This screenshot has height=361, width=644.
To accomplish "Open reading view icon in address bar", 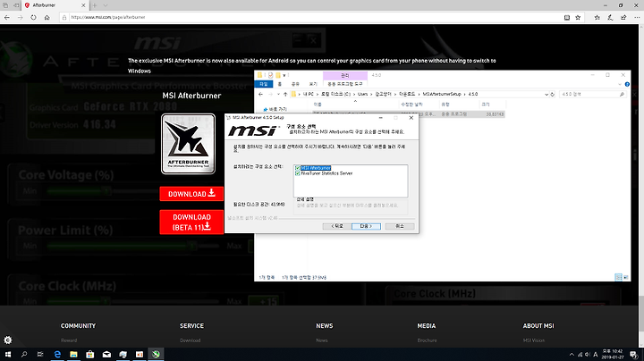I will click(567, 17).
